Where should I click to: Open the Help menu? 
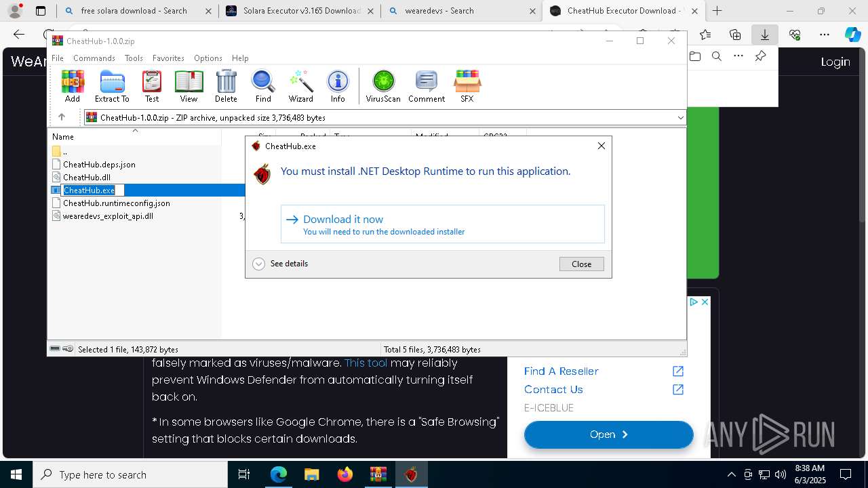(240, 58)
